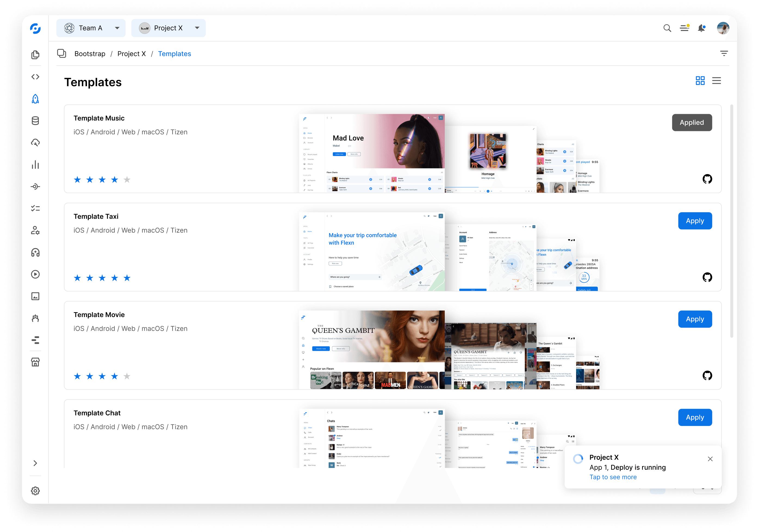The width and height of the screenshot is (759, 532).
Task: Open the user avatar profile
Action: 723,28
